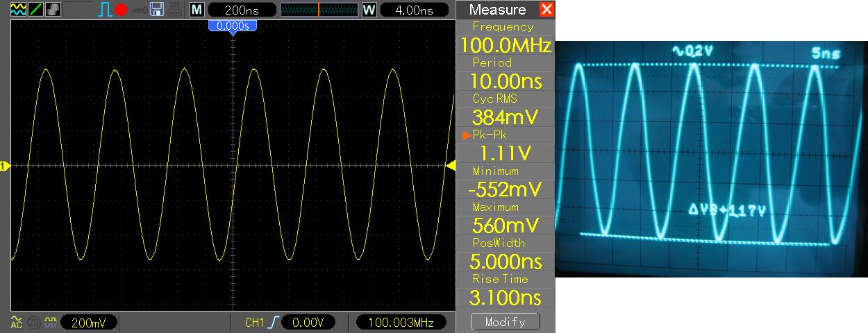
Task: Click the 560mV maximum value
Action: (506, 225)
